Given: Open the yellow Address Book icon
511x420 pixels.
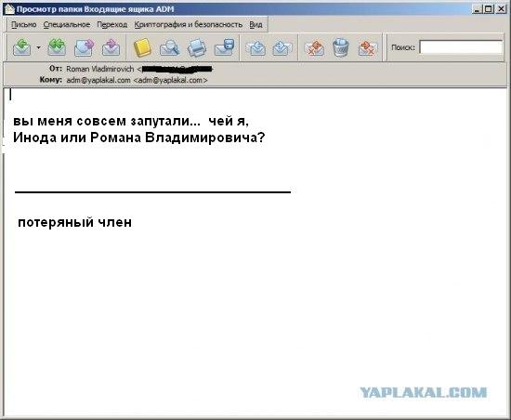Looking at the screenshot, I should (x=142, y=47).
